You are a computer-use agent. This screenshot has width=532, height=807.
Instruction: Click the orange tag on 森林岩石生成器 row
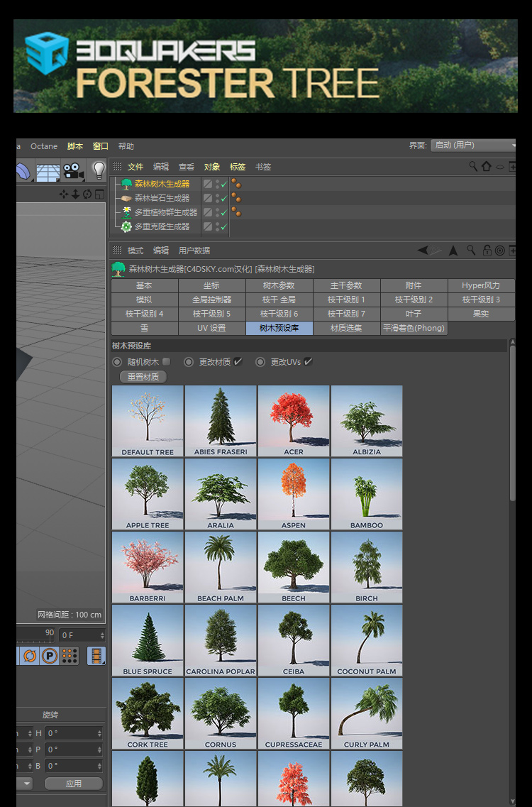(x=236, y=197)
